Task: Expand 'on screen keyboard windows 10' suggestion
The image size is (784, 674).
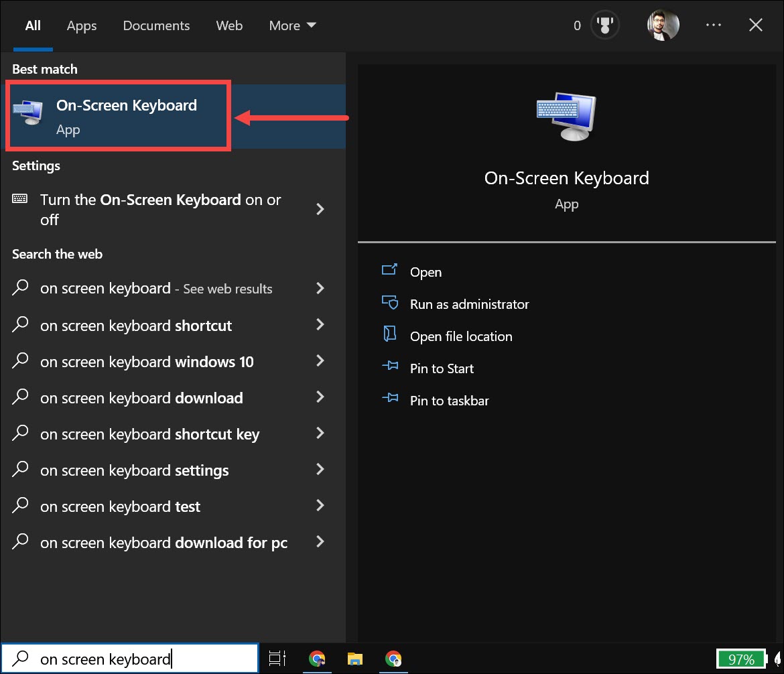Action: pyautogui.click(x=147, y=362)
